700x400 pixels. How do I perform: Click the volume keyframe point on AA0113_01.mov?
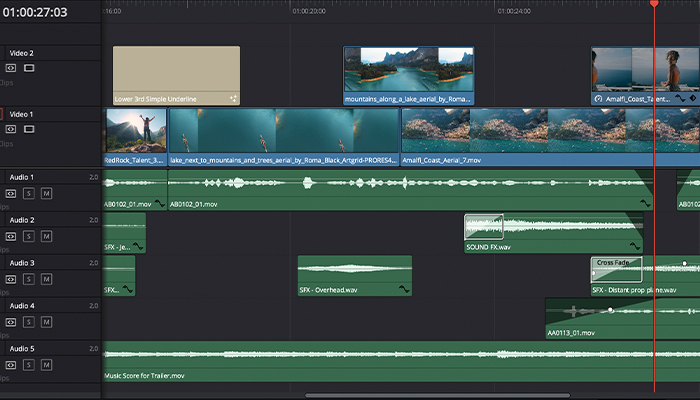point(610,310)
